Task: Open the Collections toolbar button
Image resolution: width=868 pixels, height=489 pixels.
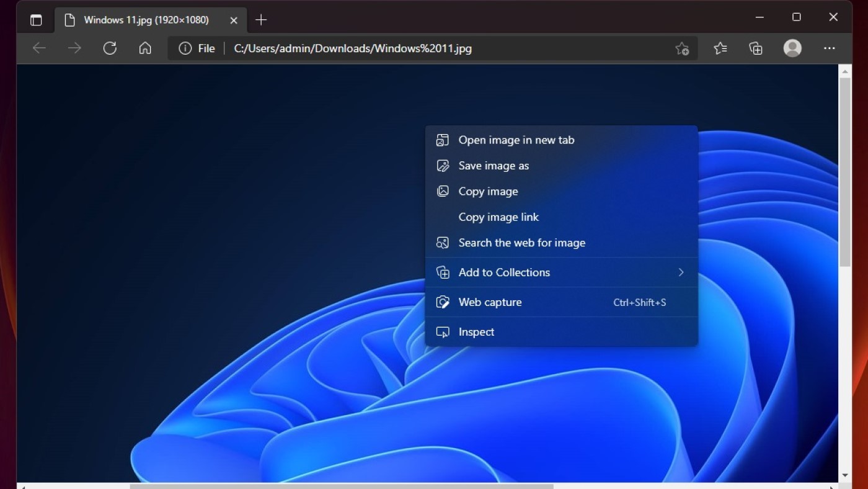Action: tap(756, 48)
